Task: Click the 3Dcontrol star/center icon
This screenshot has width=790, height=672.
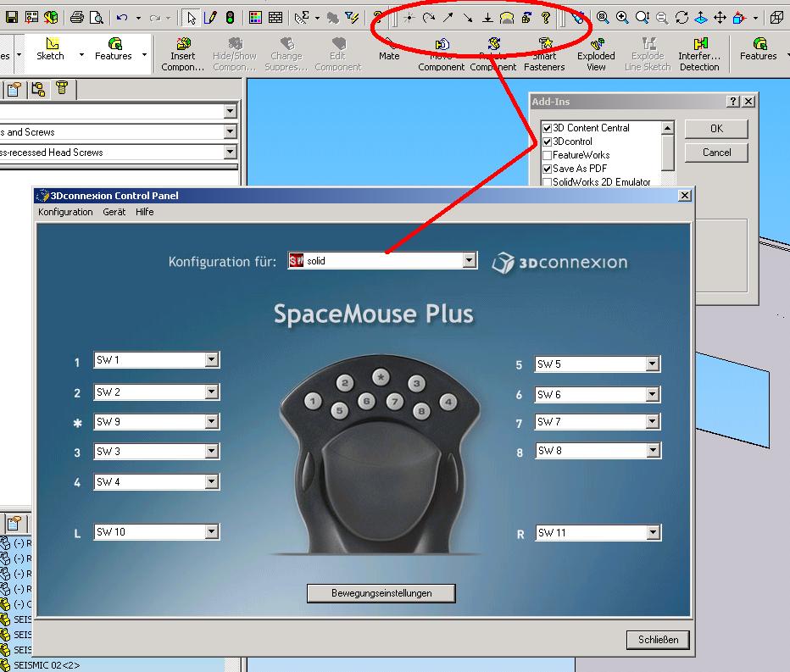Action: [x=409, y=18]
